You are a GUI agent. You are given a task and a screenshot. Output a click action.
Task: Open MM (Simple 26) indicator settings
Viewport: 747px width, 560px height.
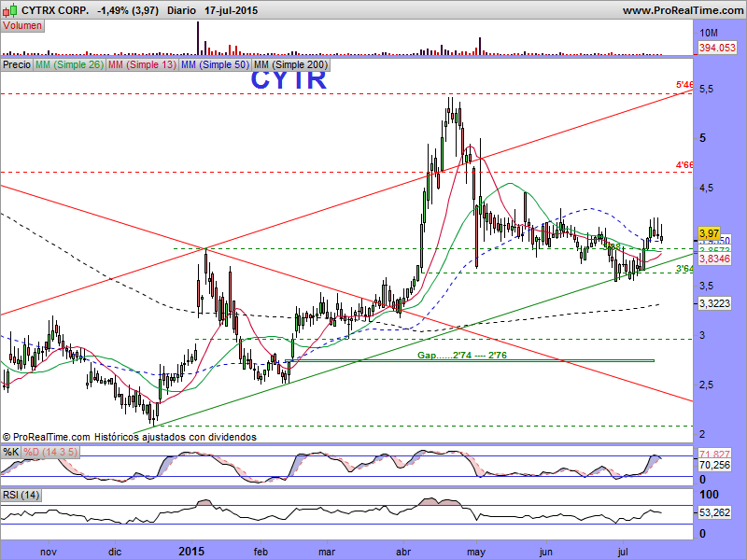tap(69, 64)
